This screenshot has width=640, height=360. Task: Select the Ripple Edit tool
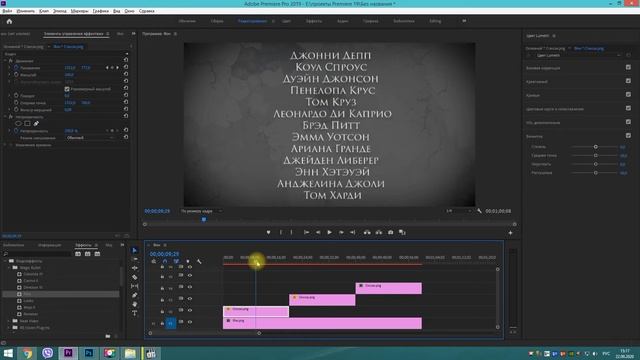click(x=135, y=268)
